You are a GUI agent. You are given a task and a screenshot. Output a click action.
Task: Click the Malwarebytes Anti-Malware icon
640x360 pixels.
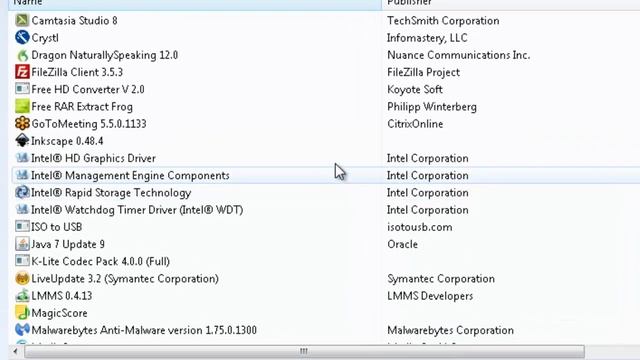click(22, 330)
